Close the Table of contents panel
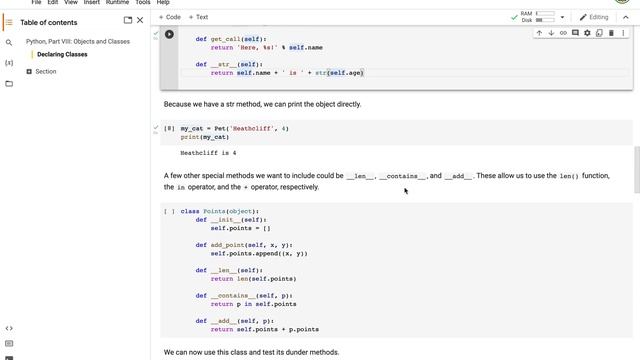640x360 pixels. coord(140,20)
